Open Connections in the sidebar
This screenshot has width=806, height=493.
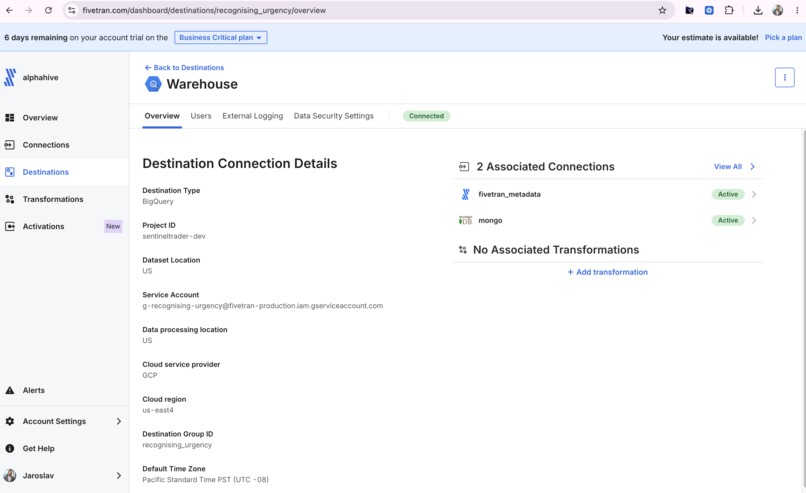point(46,145)
